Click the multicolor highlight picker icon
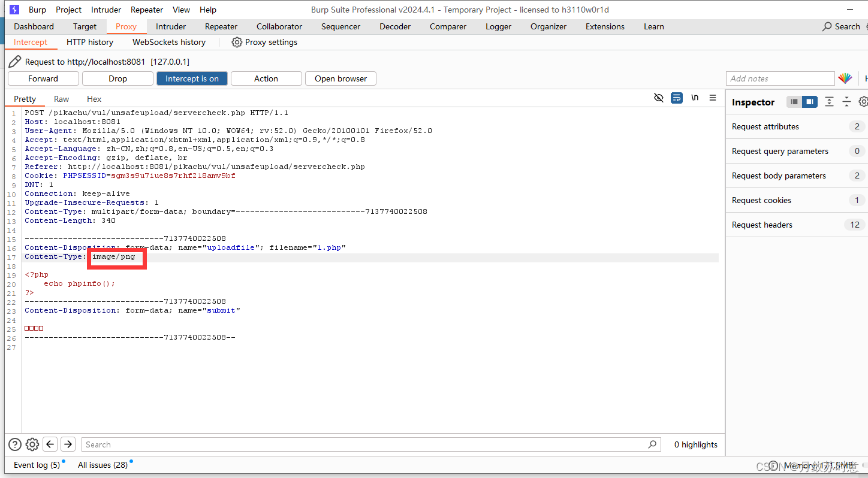The image size is (868, 478). coord(845,78)
